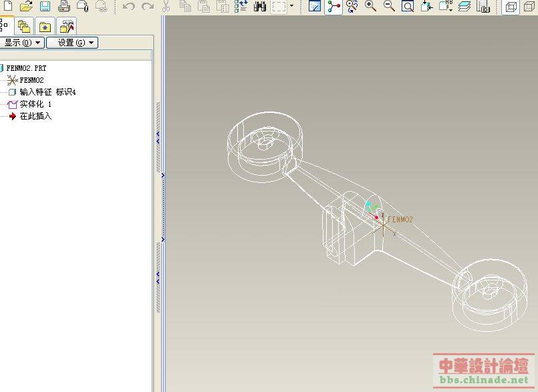Click the Refit view icon
Image resolution: width=538 pixels, height=392 pixels.
[x=407, y=7]
